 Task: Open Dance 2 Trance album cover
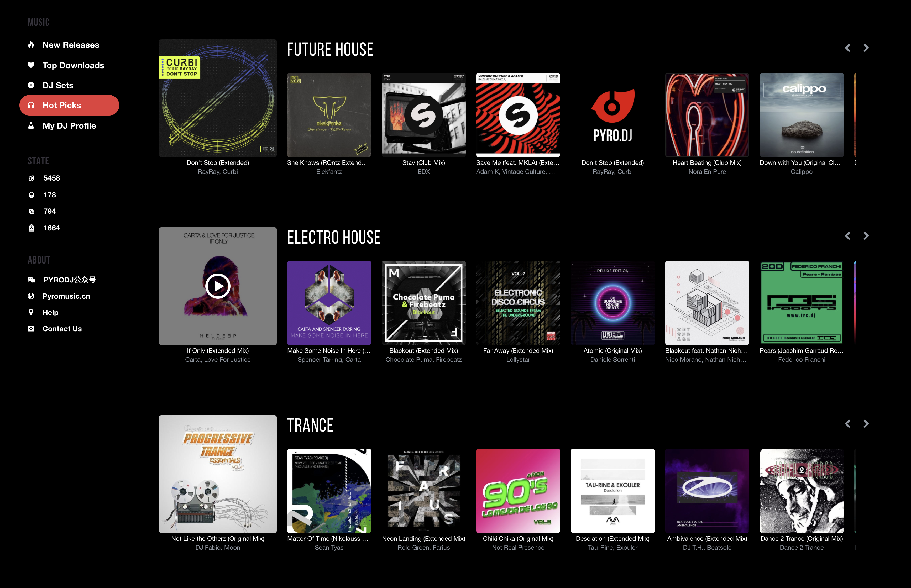tap(802, 491)
